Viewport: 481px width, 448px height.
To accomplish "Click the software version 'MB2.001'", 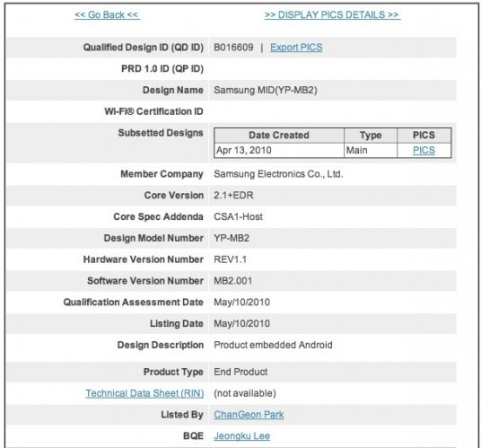I will click(232, 281).
